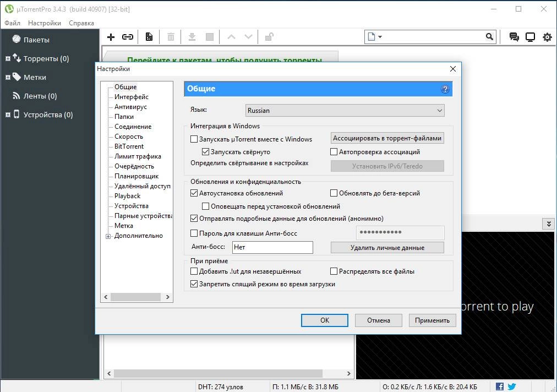Expand Торренты in the sidebar
This screenshot has width=557, height=392.
click(x=7, y=58)
